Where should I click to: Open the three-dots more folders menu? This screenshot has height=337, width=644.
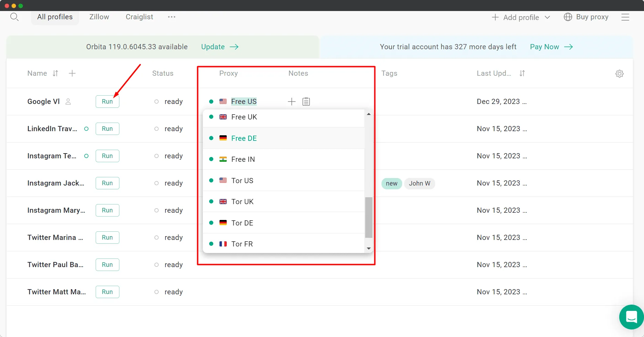point(172,17)
